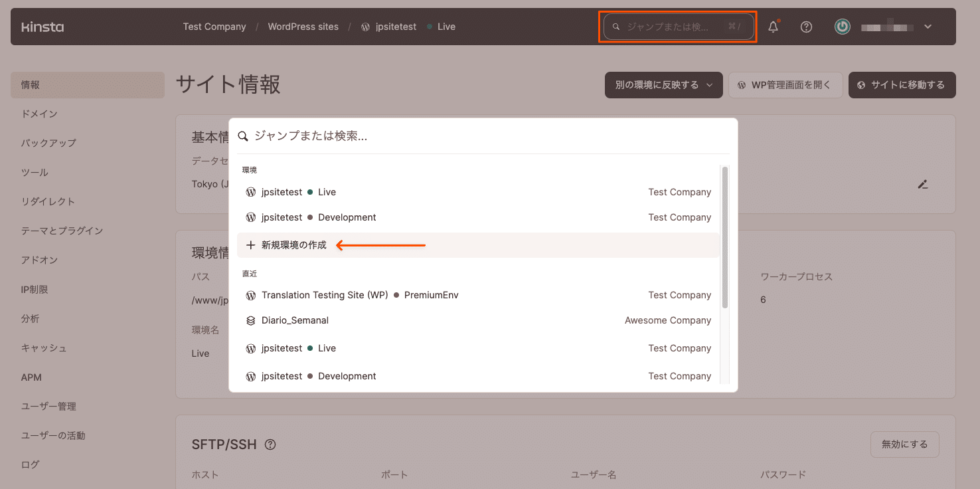Open the help question mark icon
980x489 pixels.
pyautogui.click(x=806, y=27)
